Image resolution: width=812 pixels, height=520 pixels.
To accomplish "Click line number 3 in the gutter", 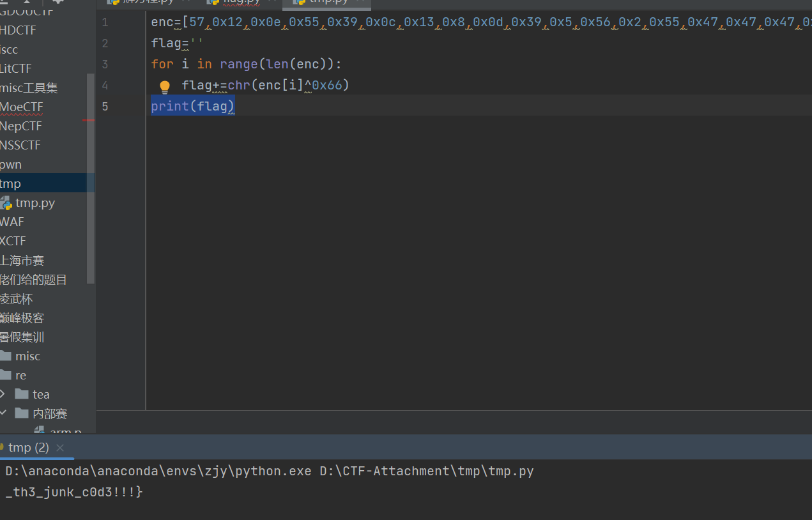I will coord(105,65).
